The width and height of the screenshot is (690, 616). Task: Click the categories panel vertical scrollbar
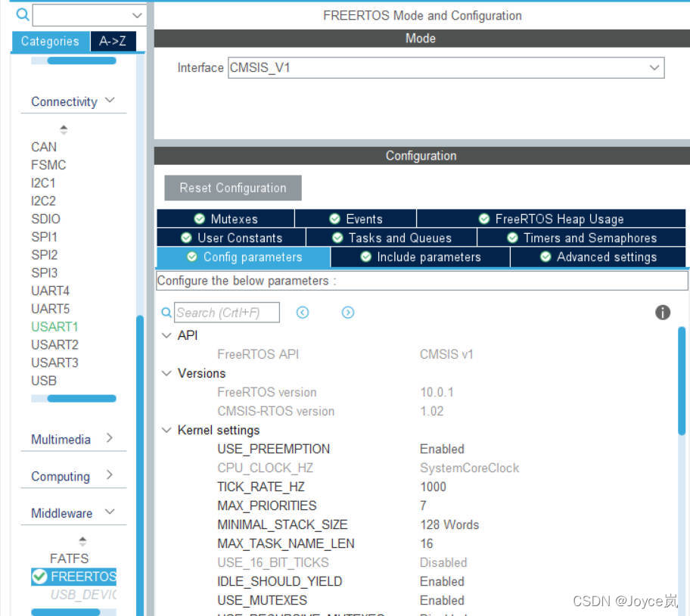tap(140, 465)
